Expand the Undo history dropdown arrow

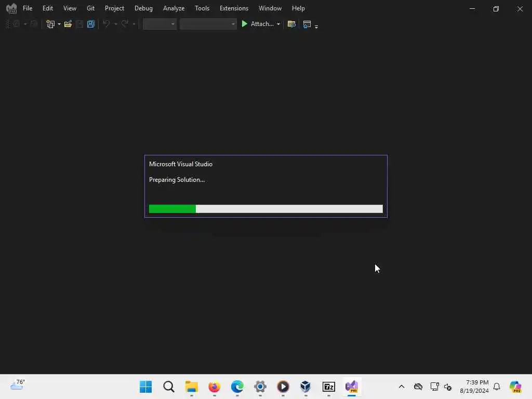pos(116,24)
